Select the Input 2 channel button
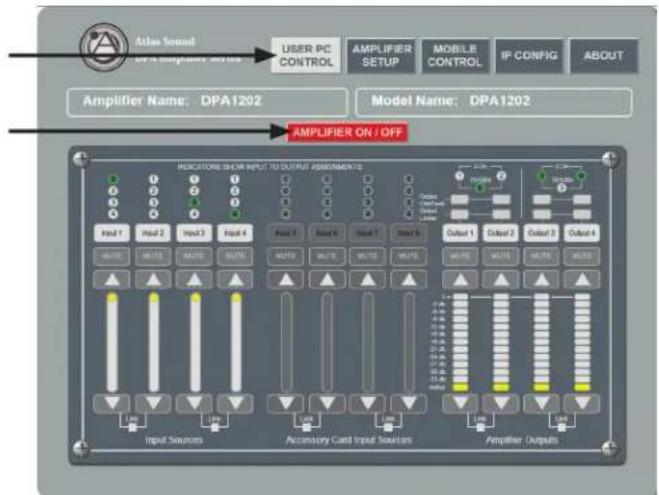This screenshot has width=659, height=495. click(153, 233)
